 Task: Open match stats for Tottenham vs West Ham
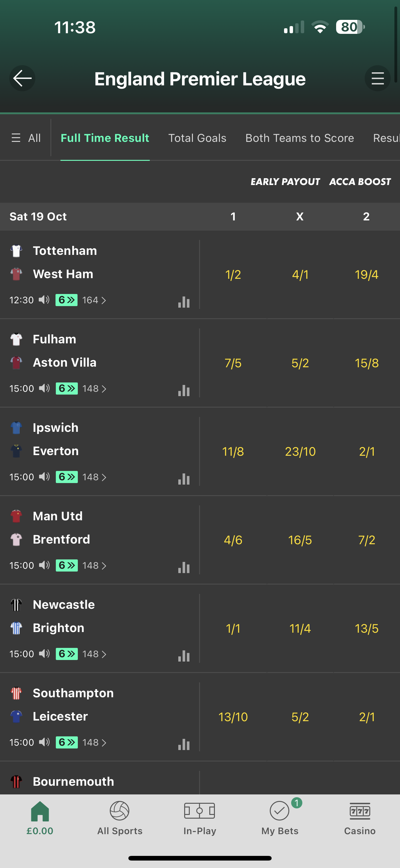[184, 302]
